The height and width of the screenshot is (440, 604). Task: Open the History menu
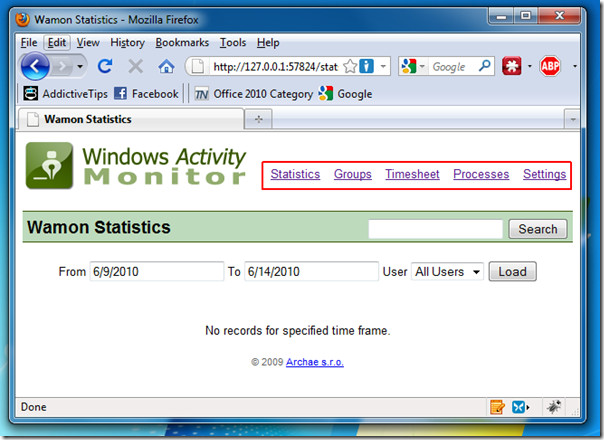tap(128, 42)
